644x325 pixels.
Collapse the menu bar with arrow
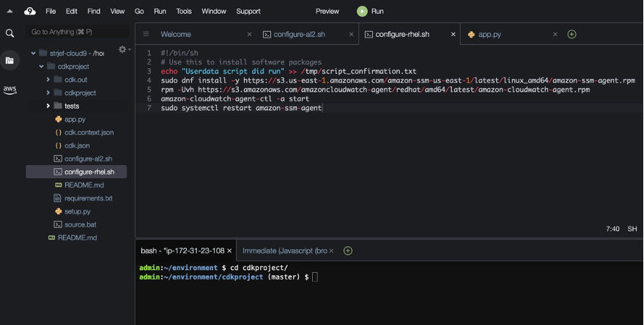tap(10, 11)
